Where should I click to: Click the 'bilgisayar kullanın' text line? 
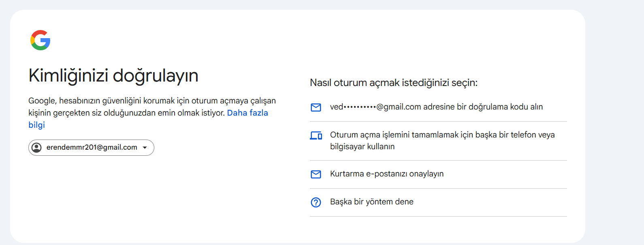click(x=362, y=146)
